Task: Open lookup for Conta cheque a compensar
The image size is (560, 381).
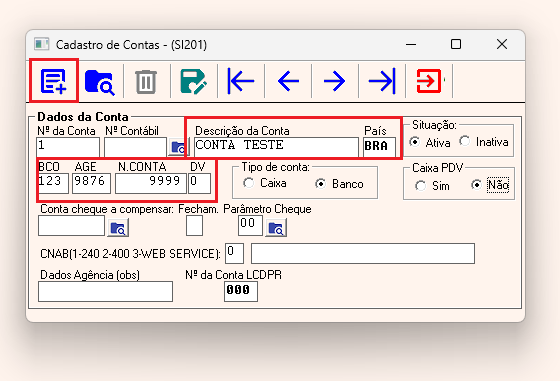Action: tap(118, 228)
